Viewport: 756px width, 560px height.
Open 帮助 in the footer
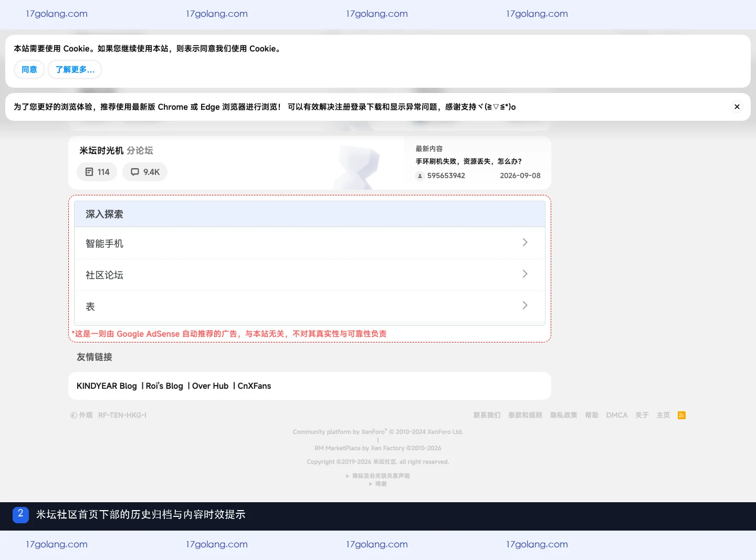coord(592,415)
